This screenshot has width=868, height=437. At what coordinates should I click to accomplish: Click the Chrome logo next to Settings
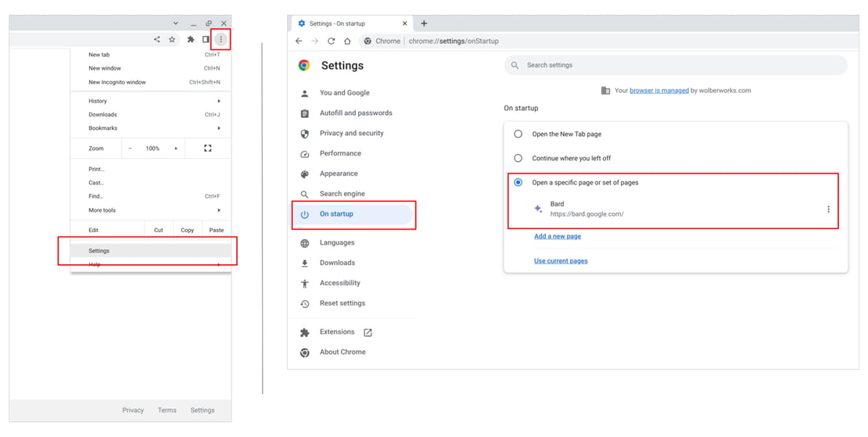click(304, 65)
